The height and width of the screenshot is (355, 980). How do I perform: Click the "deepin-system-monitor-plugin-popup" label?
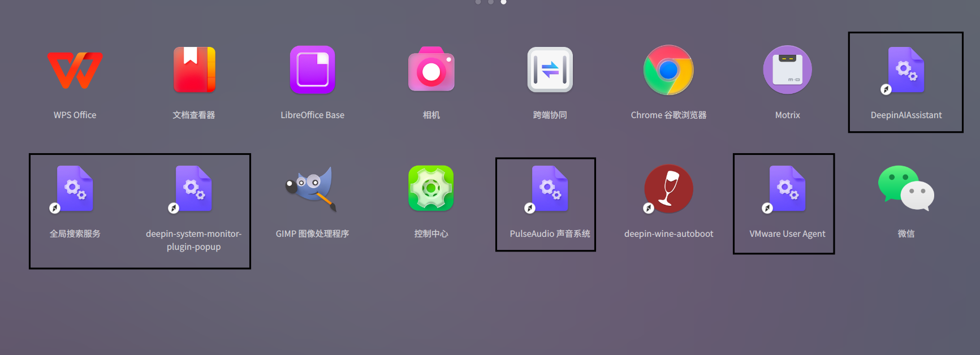pyautogui.click(x=194, y=240)
